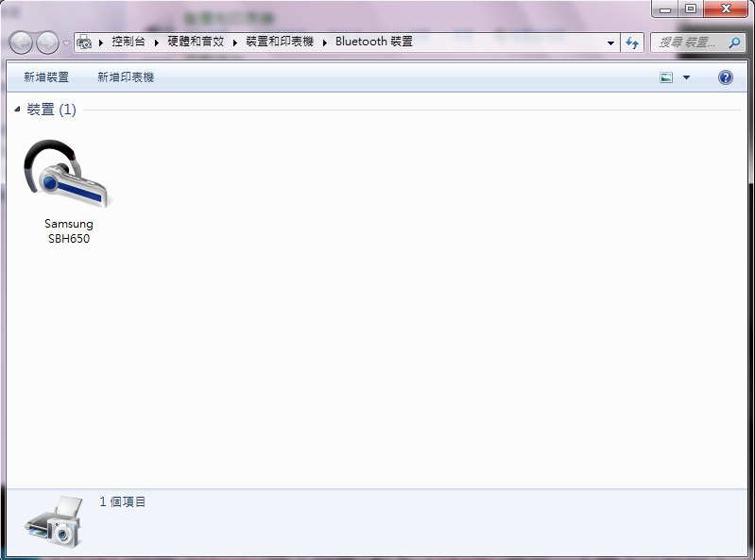Click 新增裝置 to add a device

pyautogui.click(x=46, y=77)
